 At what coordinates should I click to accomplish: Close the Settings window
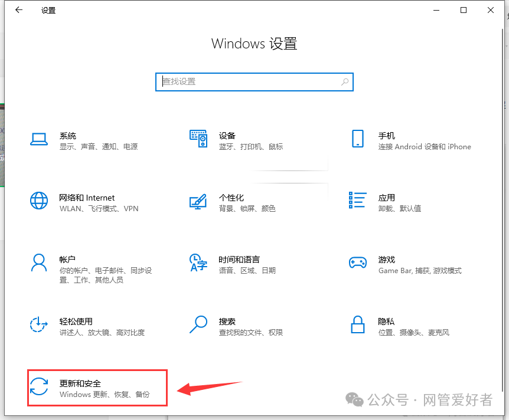pos(491,10)
